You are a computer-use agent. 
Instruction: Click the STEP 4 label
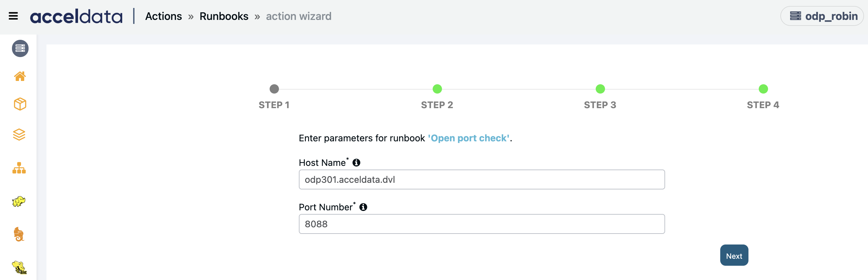coord(763,105)
